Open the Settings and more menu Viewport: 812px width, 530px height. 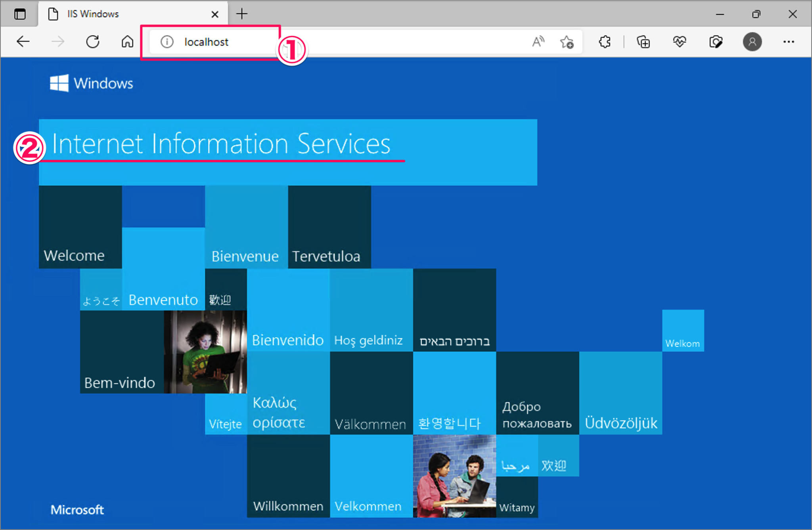(789, 42)
